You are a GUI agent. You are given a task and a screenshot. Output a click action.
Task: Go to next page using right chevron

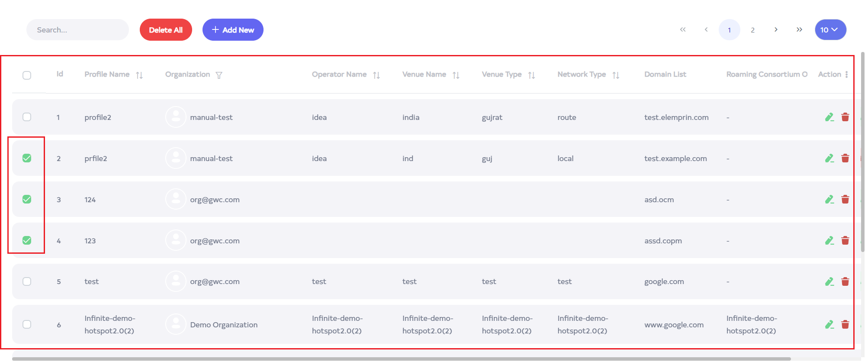tap(776, 30)
